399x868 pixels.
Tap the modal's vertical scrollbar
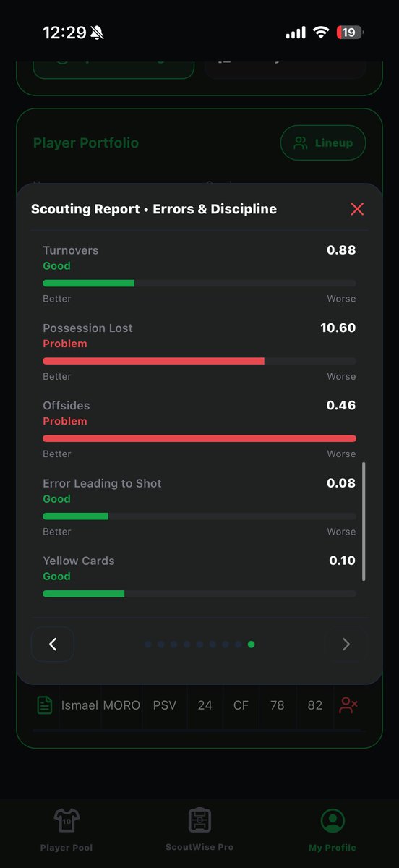point(364,522)
